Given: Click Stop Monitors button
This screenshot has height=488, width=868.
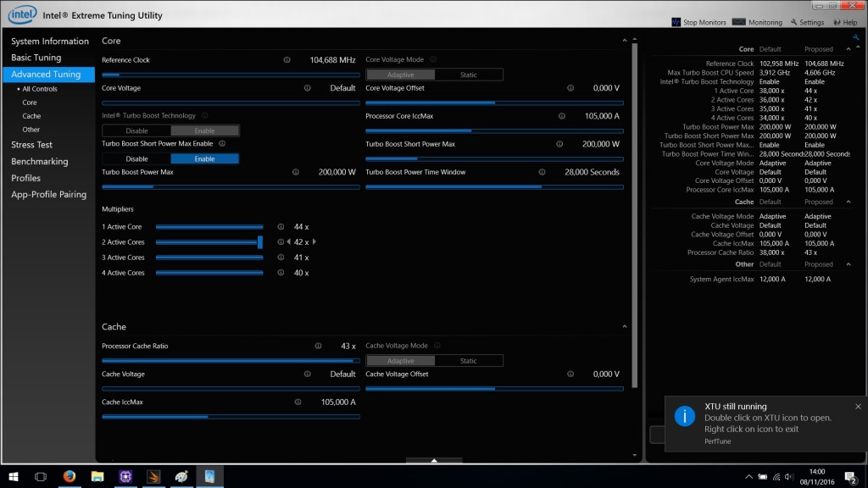Looking at the screenshot, I should pyautogui.click(x=698, y=22).
